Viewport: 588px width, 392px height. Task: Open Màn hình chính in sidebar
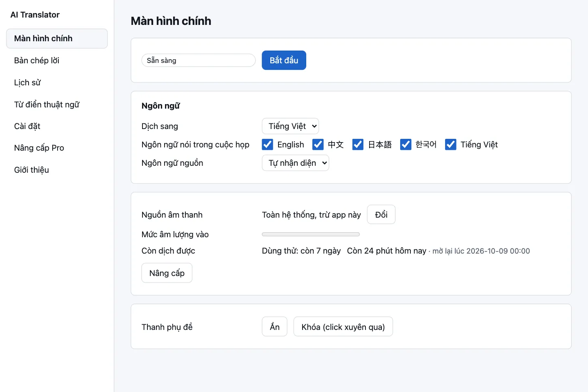57,38
